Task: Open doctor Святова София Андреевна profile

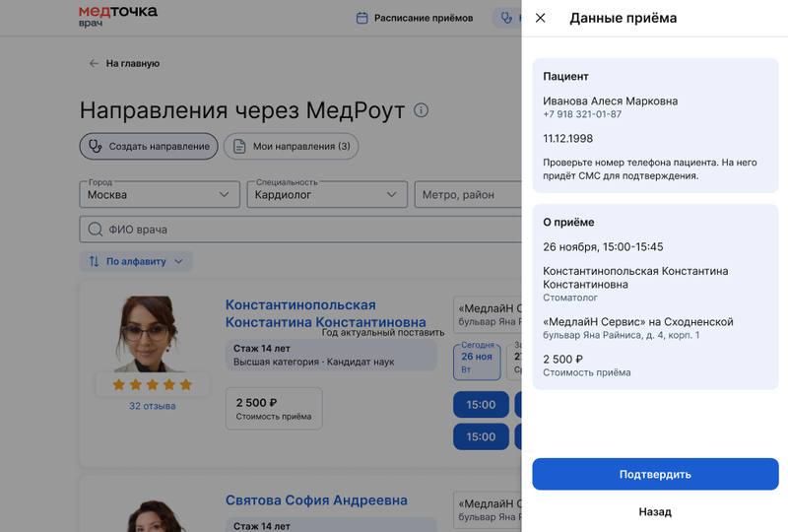Action: pyautogui.click(x=316, y=500)
